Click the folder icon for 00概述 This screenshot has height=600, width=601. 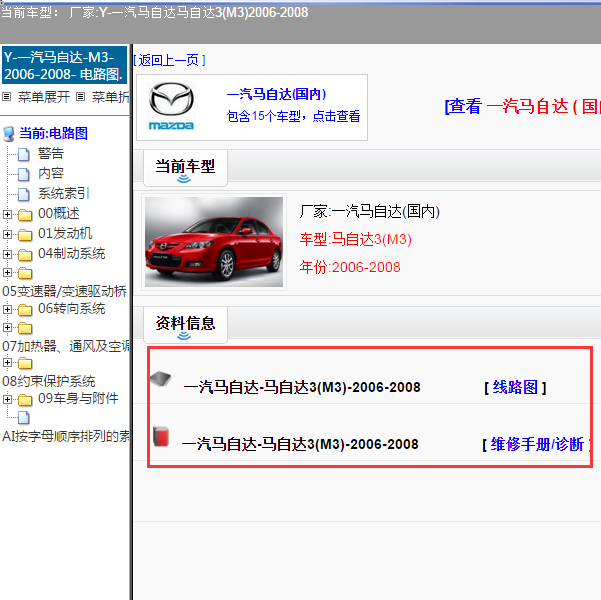coord(25,215)
